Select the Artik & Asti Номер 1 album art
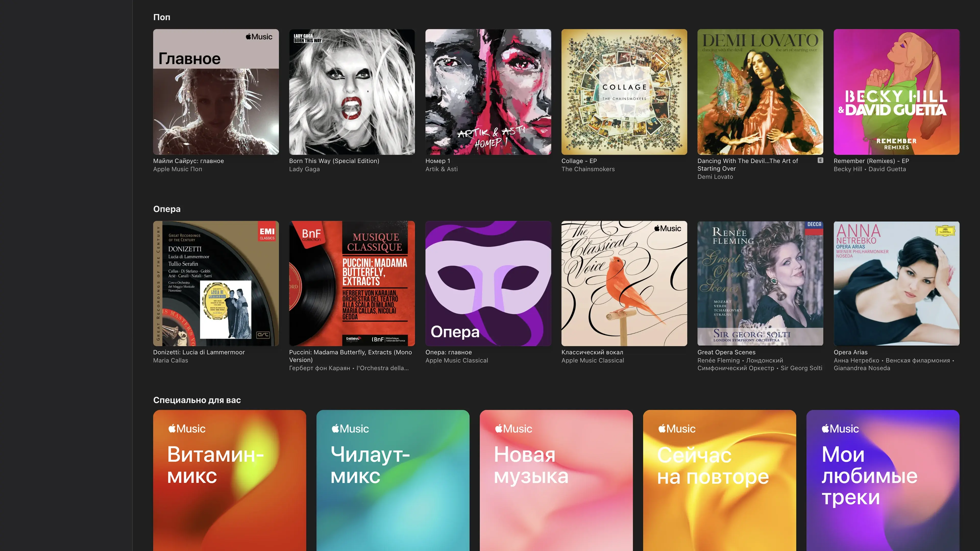The height and width of the screenshot is (551, 980). click(488, 92)
